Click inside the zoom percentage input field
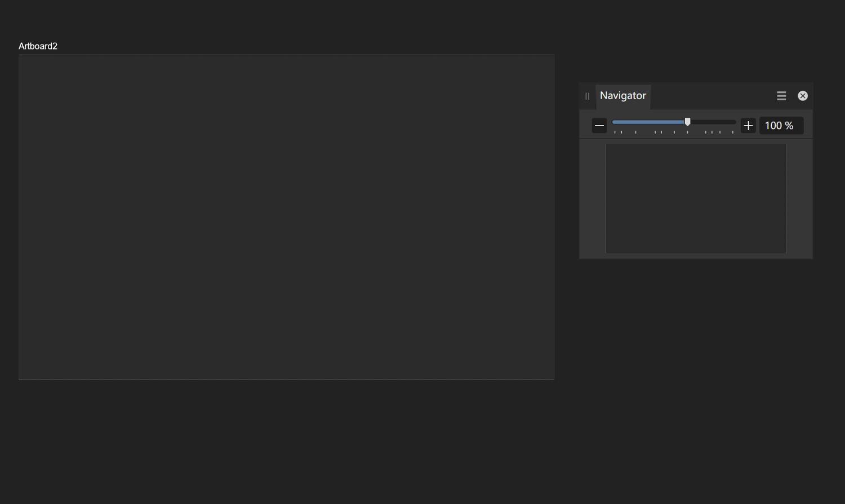This screenshot has height=504, width=845. 781,125
